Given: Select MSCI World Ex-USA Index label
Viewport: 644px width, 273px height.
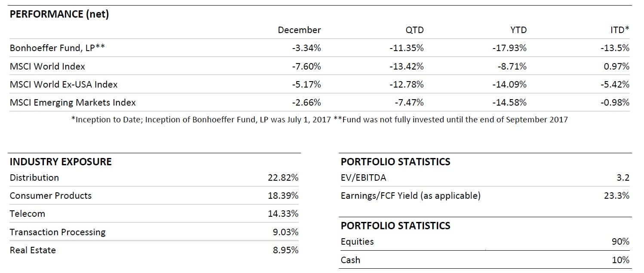Looking at the screenshot, I should pos(64,85).
